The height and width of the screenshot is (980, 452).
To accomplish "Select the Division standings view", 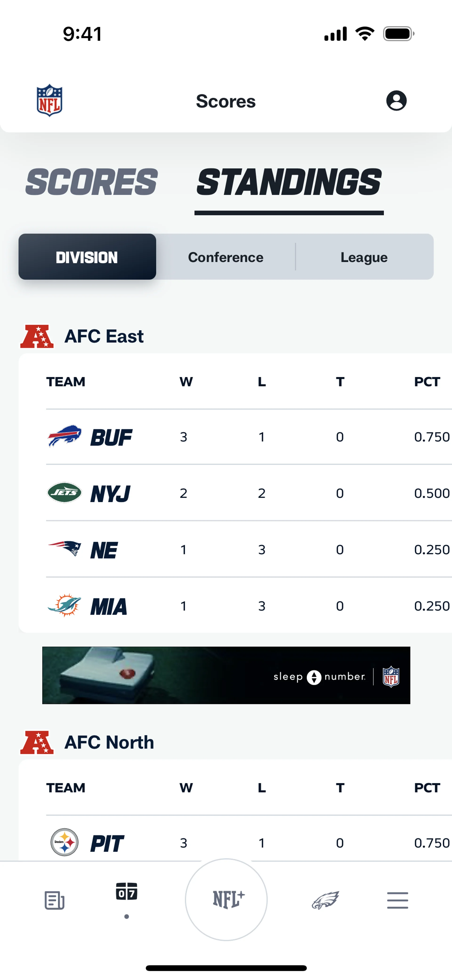I will [x=87, y=257].
